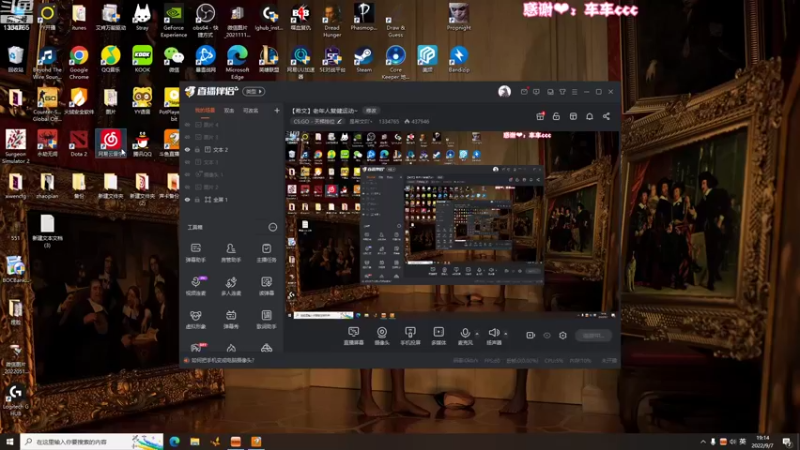This screenshot has width=800, height=450.
Task: Select the KOOK desktop icon
Action: click(142, 59)
